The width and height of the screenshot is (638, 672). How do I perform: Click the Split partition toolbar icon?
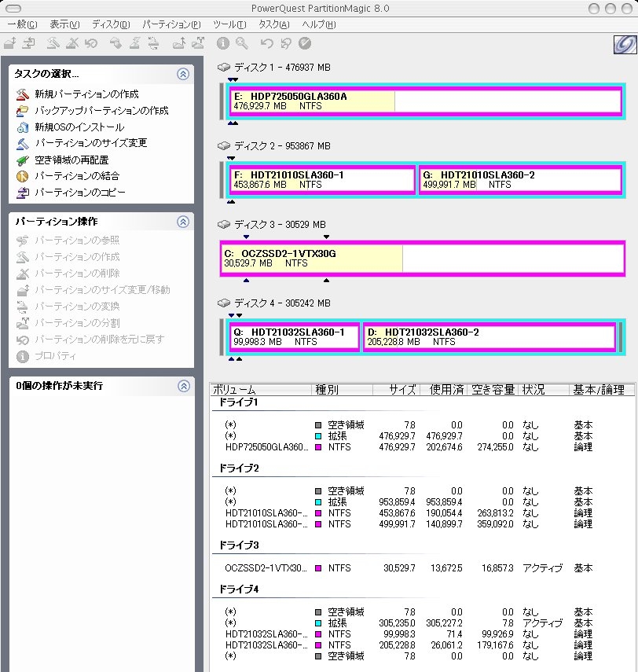point(197,43)
